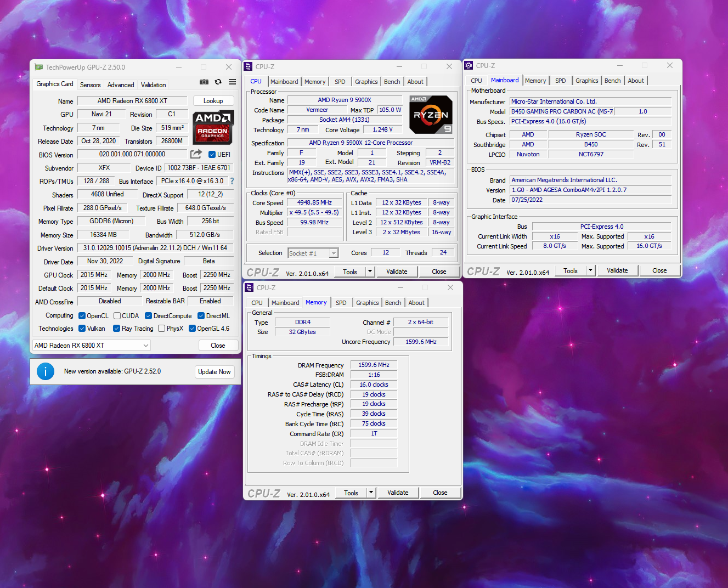Click the 'New version available: GPU-Z 2.52.0' text
This screenshot has width=728, height=588.
tap(112, 371)
